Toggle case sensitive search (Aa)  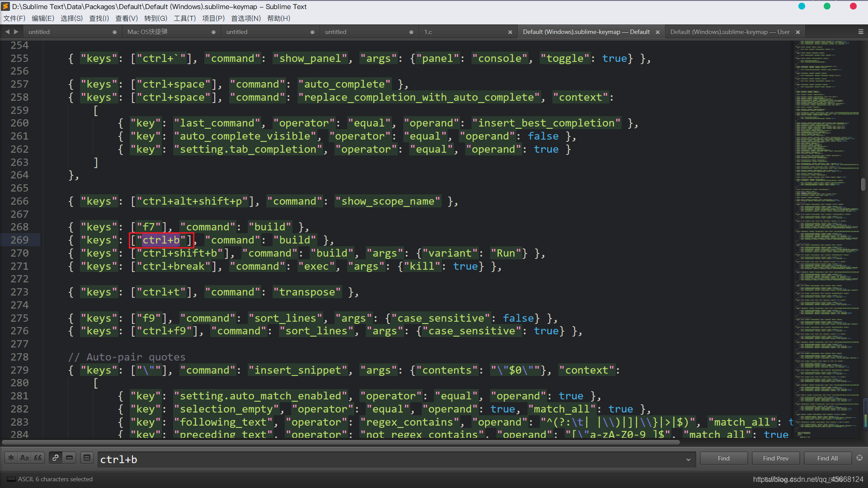tap(24, 458)
